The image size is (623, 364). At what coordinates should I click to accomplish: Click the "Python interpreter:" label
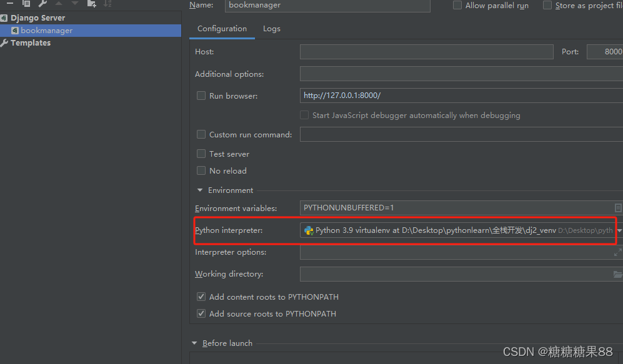[x=229, y=230]
